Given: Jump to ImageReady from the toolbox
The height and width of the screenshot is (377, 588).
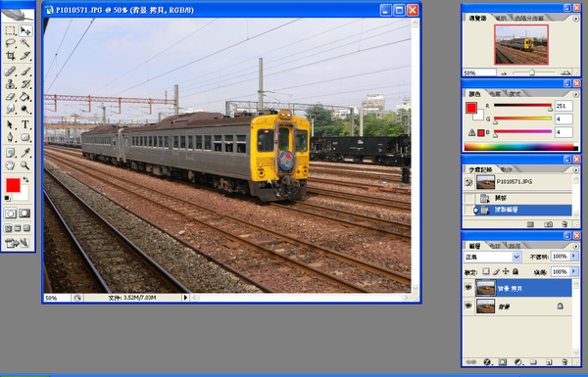Looking at the screenshot, I should click(18, 243).
